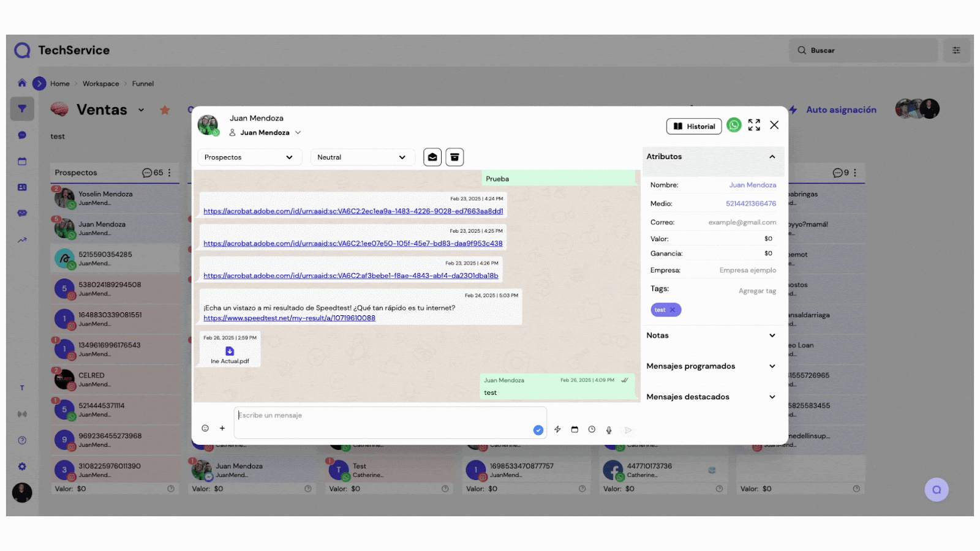This screenshot has height=551, width=980.
Task: Mark conversation unread with envelope icon
Action: [432, 157]
